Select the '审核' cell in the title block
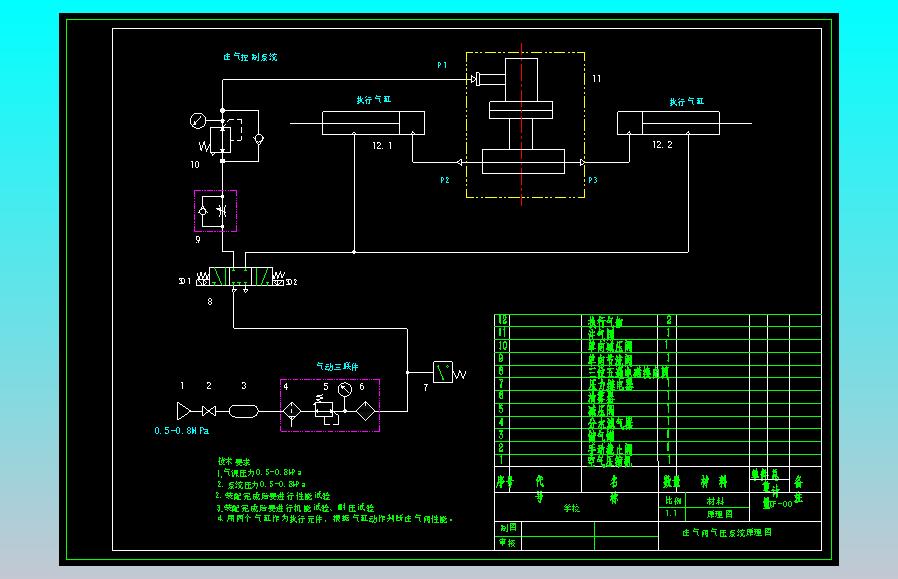The height and width of the screenshot is (579, 898). click(507, 542)
